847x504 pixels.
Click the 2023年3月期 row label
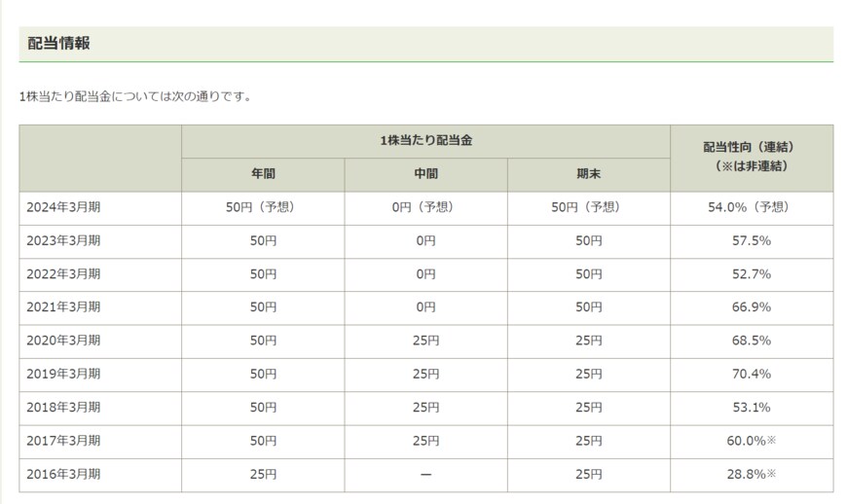(x=63, y=240)
